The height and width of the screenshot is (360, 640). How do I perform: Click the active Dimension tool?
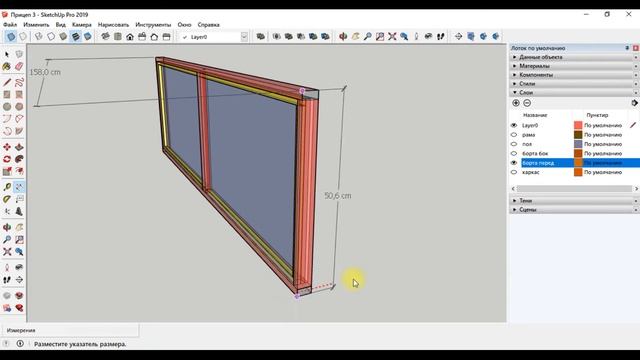pyautogui.click(x=19, y=187)
